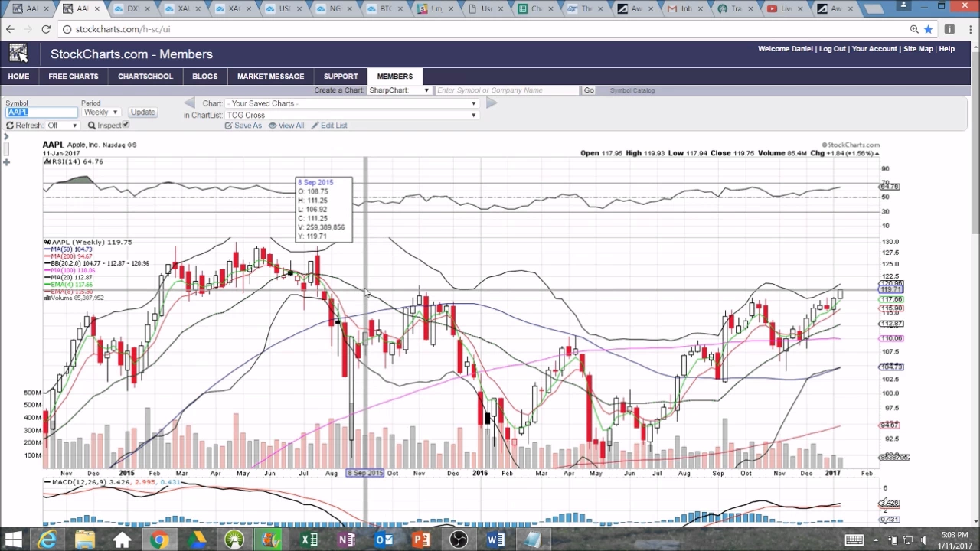Click the browser address bar
Image resolution: width=980 pixels, height=551 pixels.
482,29
